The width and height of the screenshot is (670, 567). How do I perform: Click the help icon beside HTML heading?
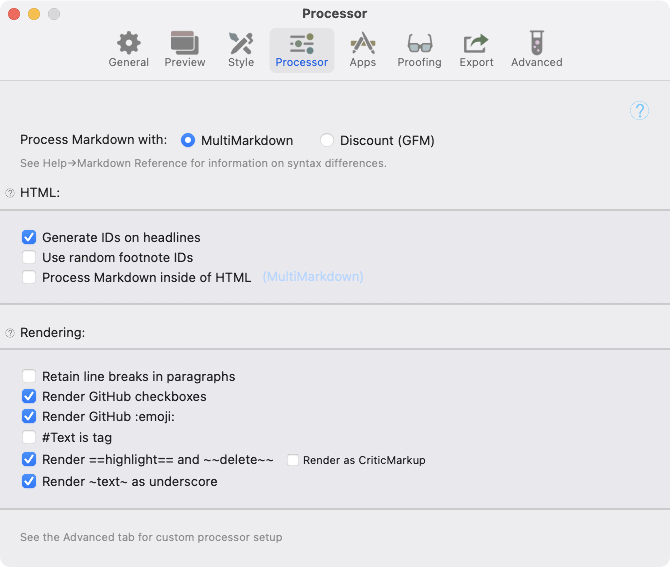click(x=10, y=193)
